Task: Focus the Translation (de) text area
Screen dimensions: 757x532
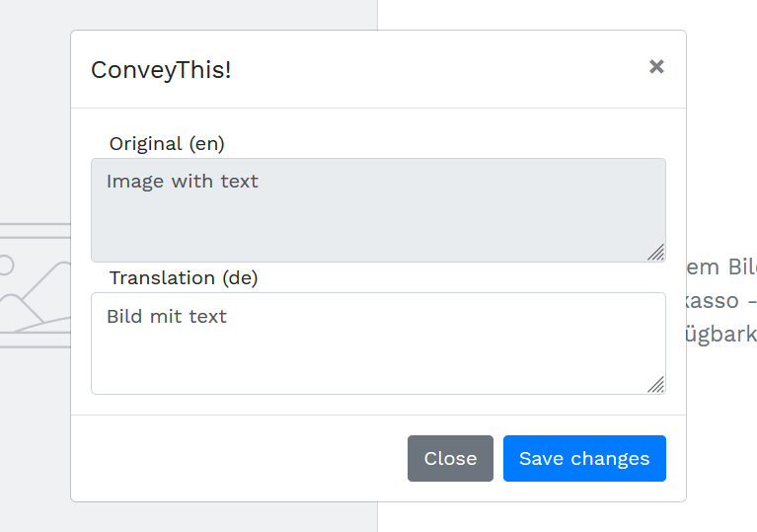Action: click(x=378, y=343)
